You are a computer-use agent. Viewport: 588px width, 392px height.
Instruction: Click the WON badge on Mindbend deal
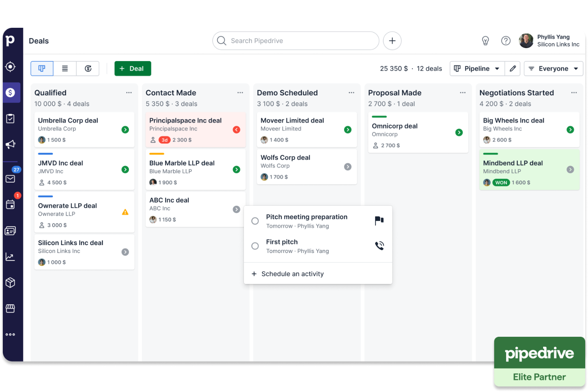501,182
